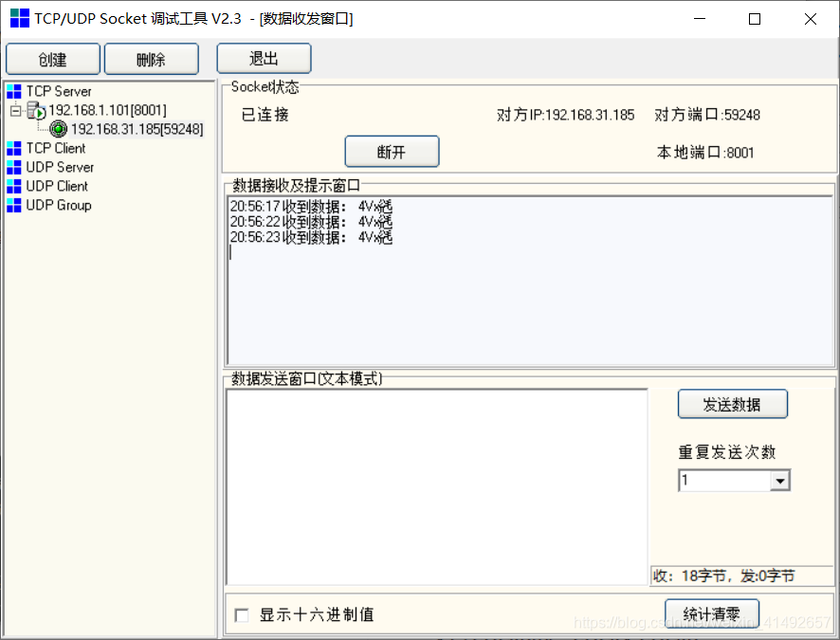The width and height of the screenshot is (840, 640).
Task: Open the repeat send count dropdown
Action: coord(780,481)
